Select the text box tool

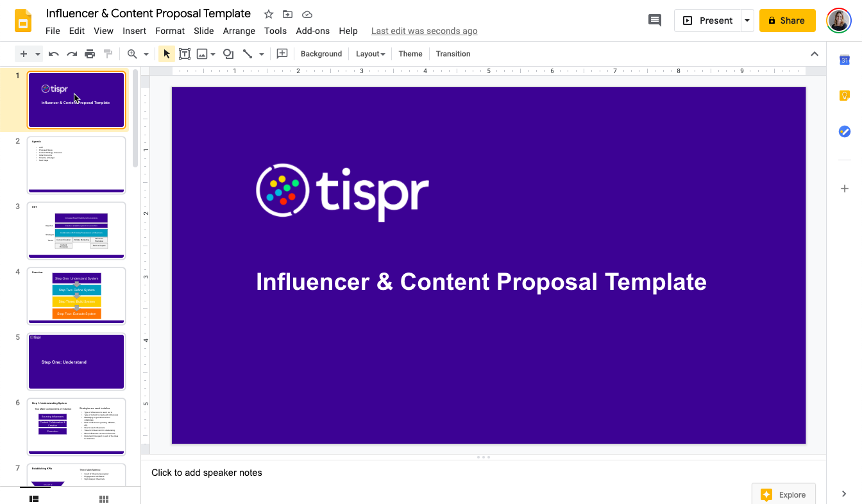tap(185, 54)
